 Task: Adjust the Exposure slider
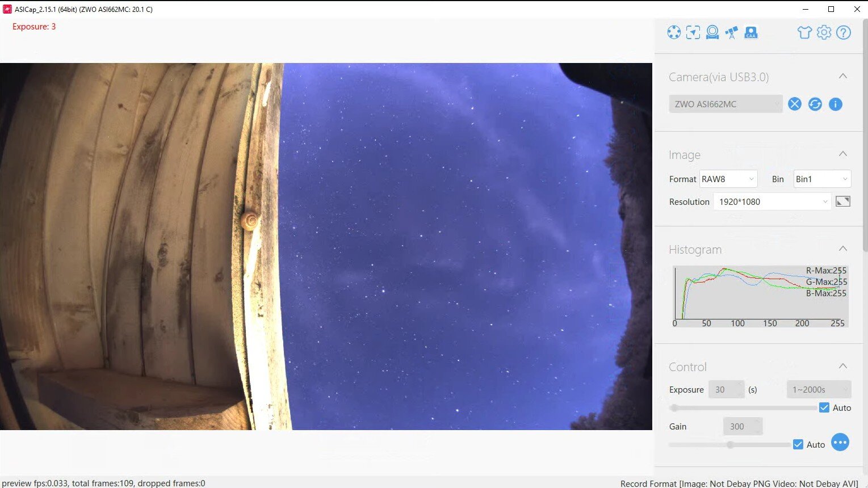pyautogui.click(x=743, y=407)
